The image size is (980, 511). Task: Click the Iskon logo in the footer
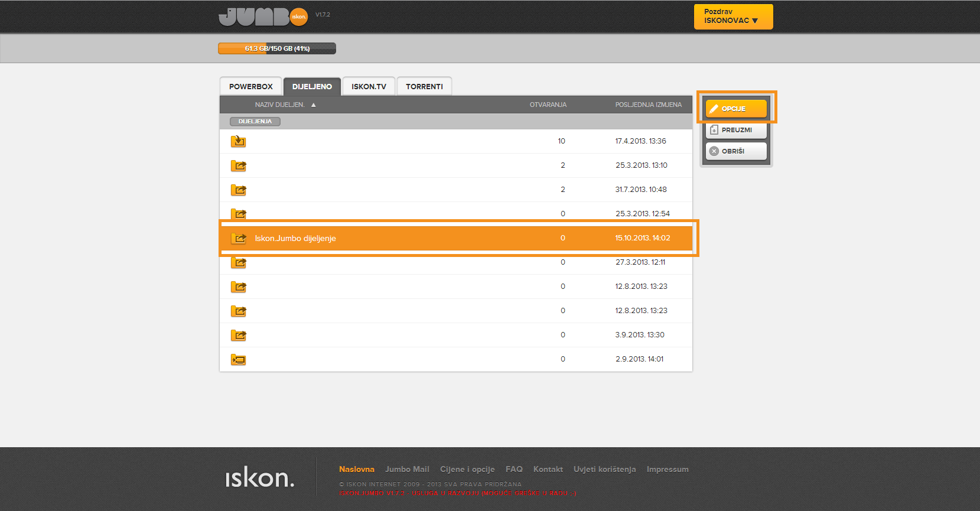[x=259, y=477]
